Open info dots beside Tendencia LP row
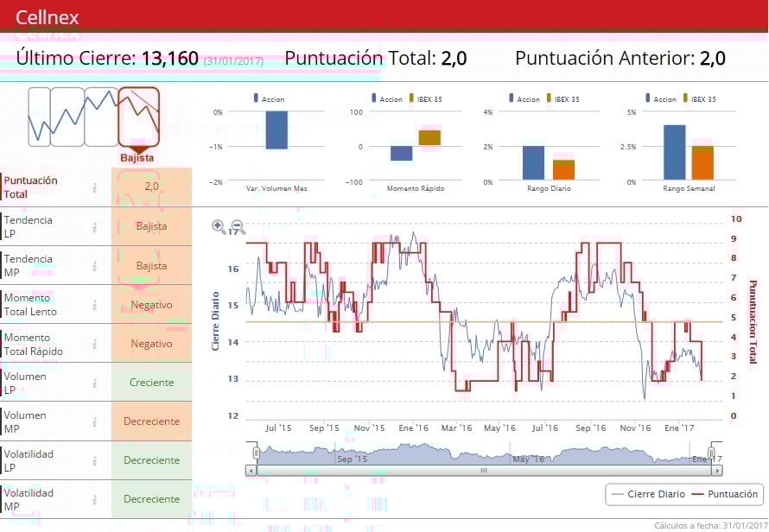 coord(95,227)
